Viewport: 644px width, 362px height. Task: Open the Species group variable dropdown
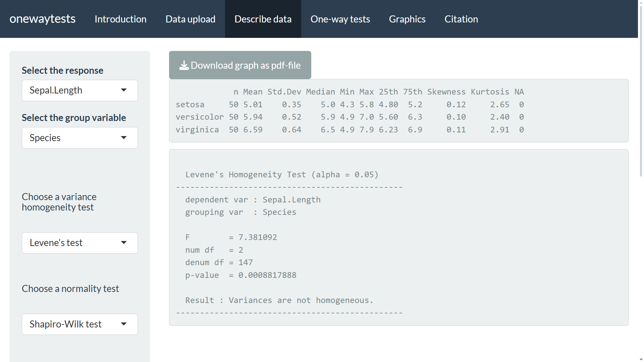pyautogui.click(x=80, y=138)
